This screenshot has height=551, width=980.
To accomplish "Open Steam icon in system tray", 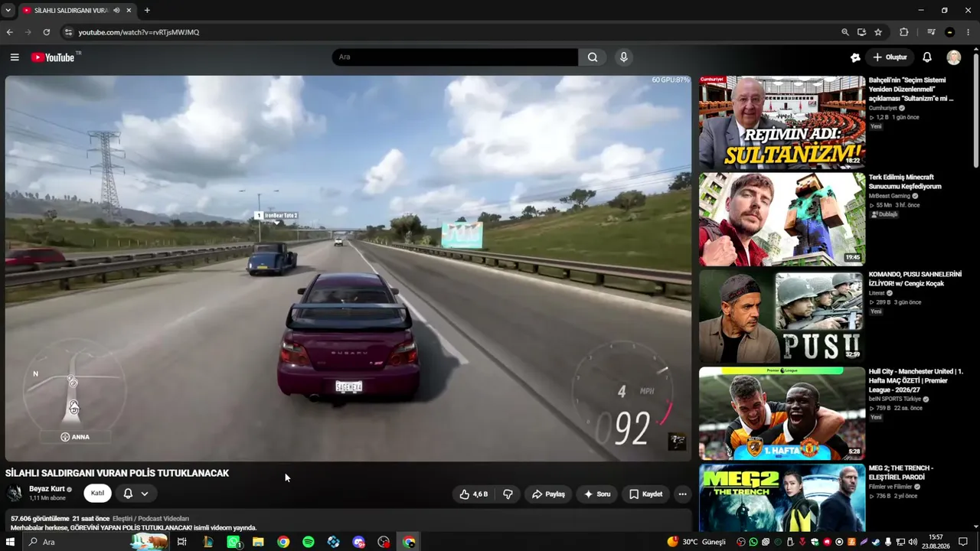I will click(876, 542).
